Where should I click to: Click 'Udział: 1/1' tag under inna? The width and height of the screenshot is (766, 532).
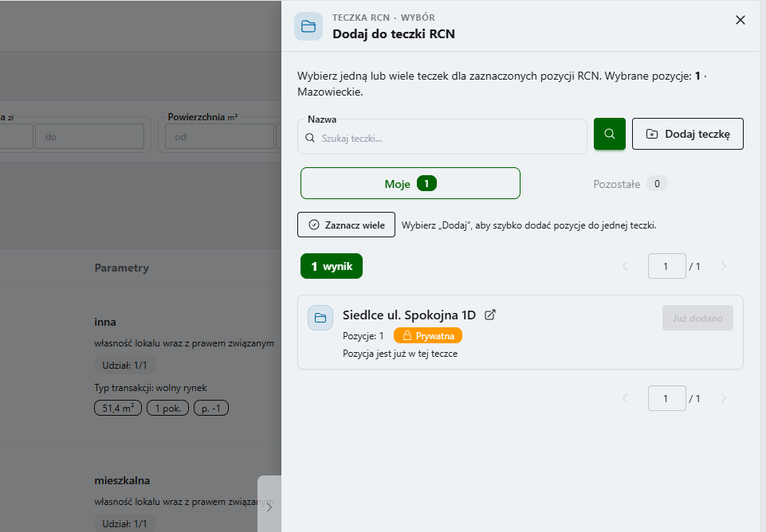(124, 365)
